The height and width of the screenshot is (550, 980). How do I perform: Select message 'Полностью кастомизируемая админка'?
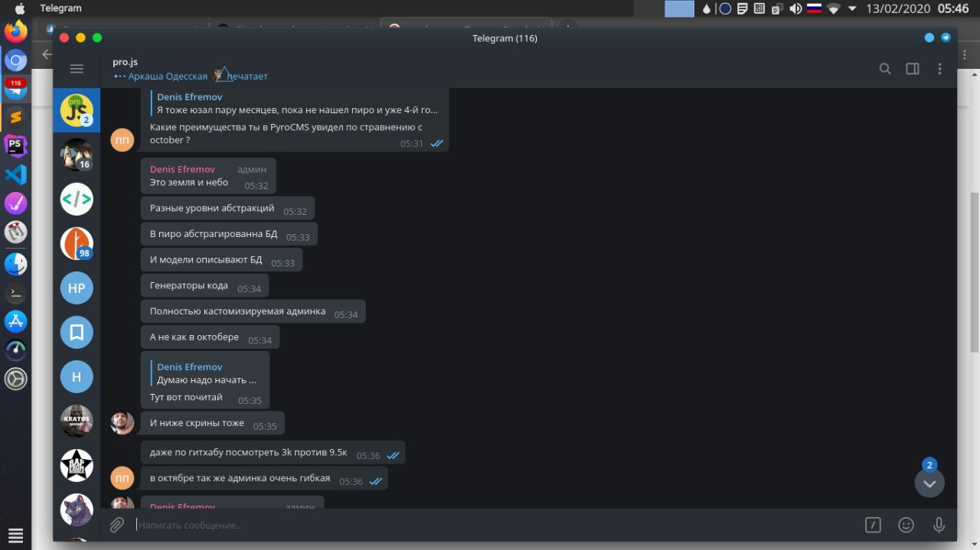coord(253,312)
